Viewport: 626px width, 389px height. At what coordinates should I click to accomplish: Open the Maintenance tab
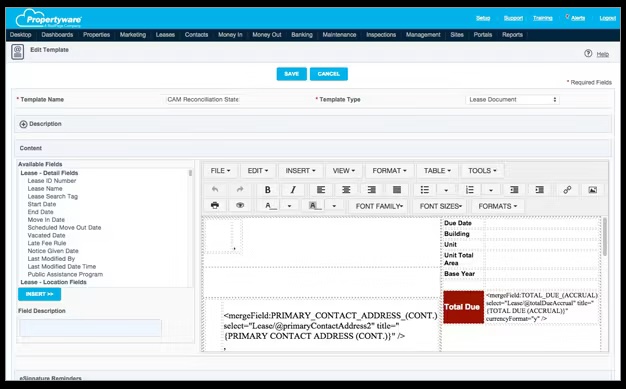339,35
